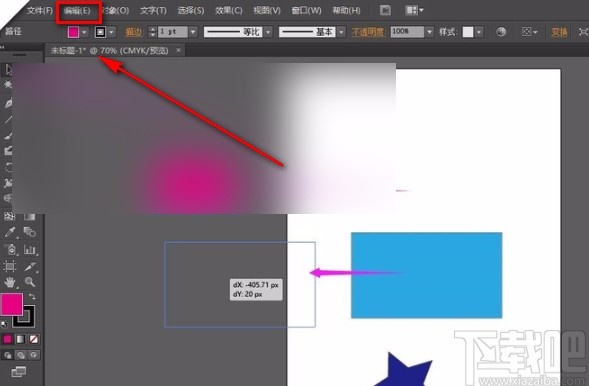Reset to default fill and stroke

click(4, 324)
